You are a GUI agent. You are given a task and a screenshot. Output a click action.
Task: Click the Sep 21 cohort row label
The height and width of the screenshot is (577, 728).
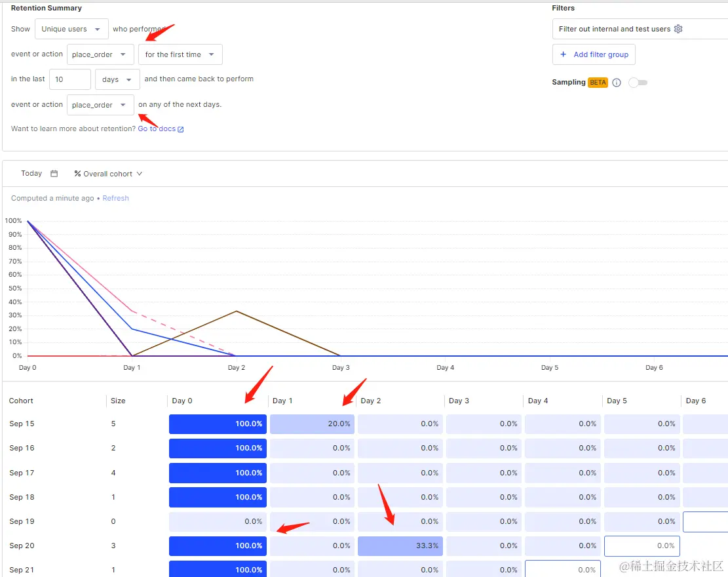tap(22, 570)
